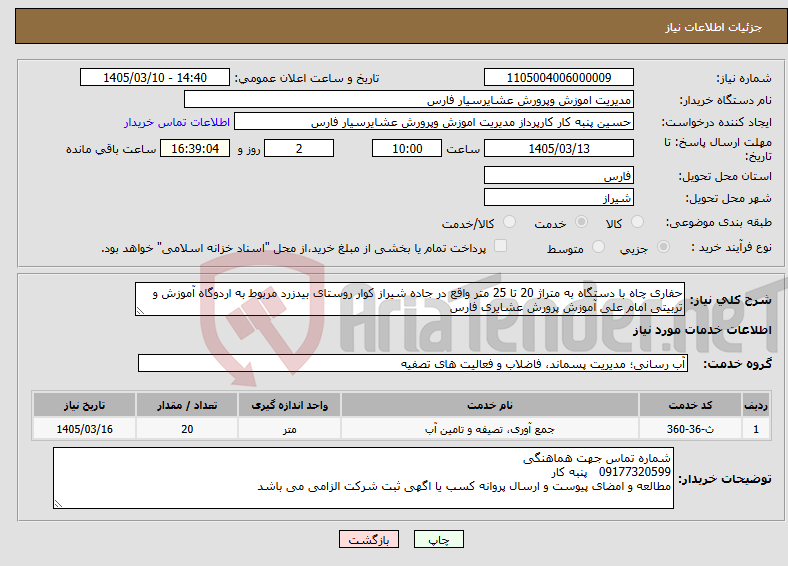This screenshot has width=788, height=566.
Task: Click the deadline date field 1405/03/13
Action: click(559, 148)
